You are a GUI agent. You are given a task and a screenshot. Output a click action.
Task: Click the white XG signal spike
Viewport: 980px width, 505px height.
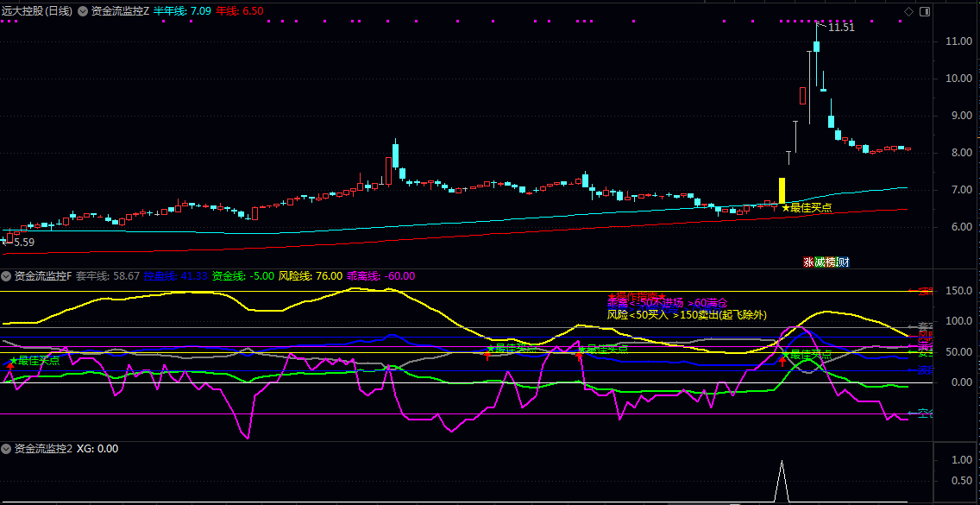coord(782,479)
